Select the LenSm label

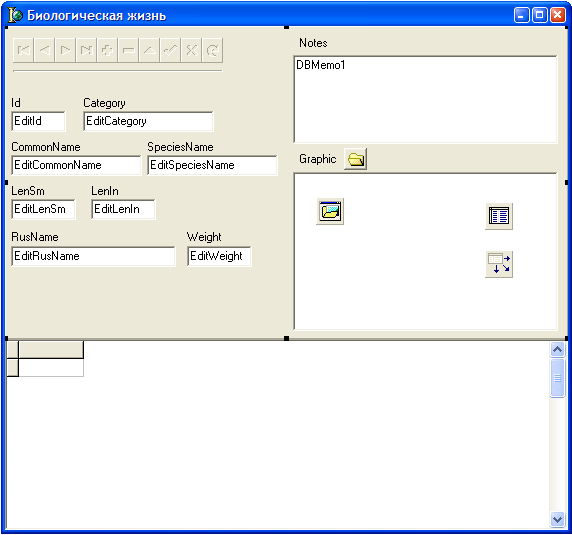click(x=28, y=191)
